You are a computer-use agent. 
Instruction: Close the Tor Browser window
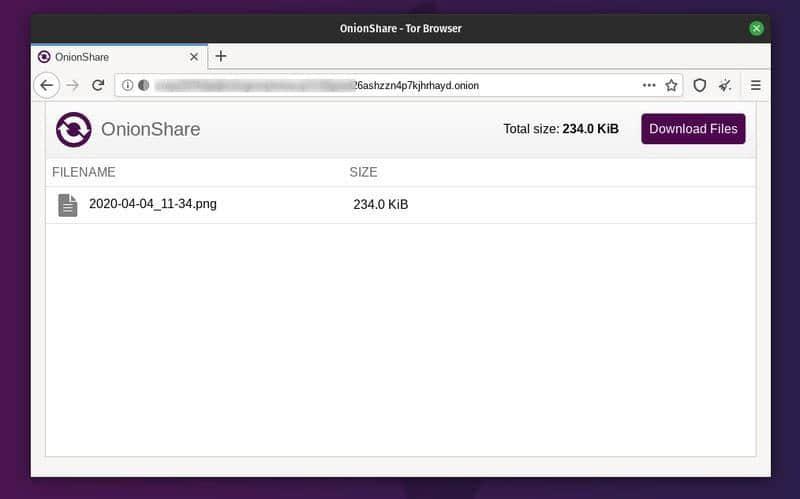(757, 28)
